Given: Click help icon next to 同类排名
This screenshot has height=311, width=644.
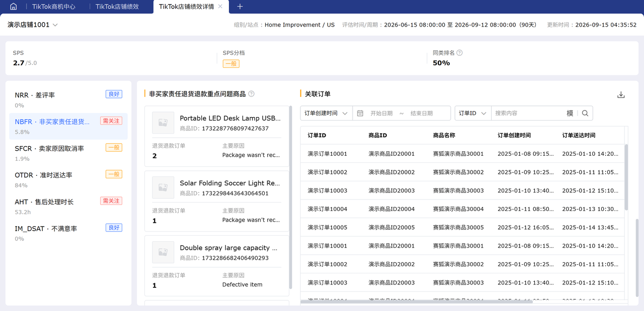Looking at the screenshot, I should coord(459,53).
